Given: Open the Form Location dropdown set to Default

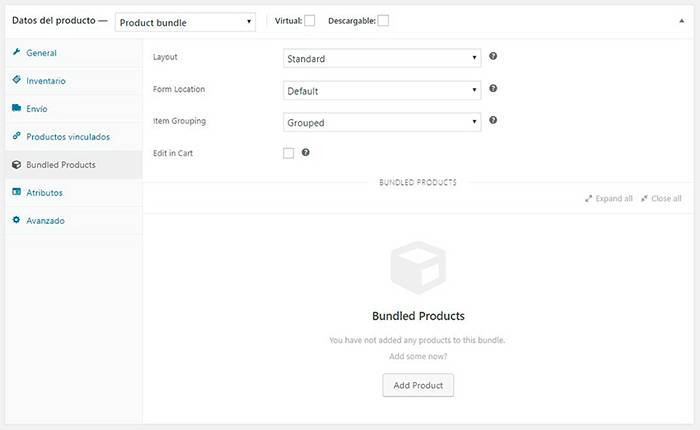Looking at the screenshot, I should pos(382,91).
